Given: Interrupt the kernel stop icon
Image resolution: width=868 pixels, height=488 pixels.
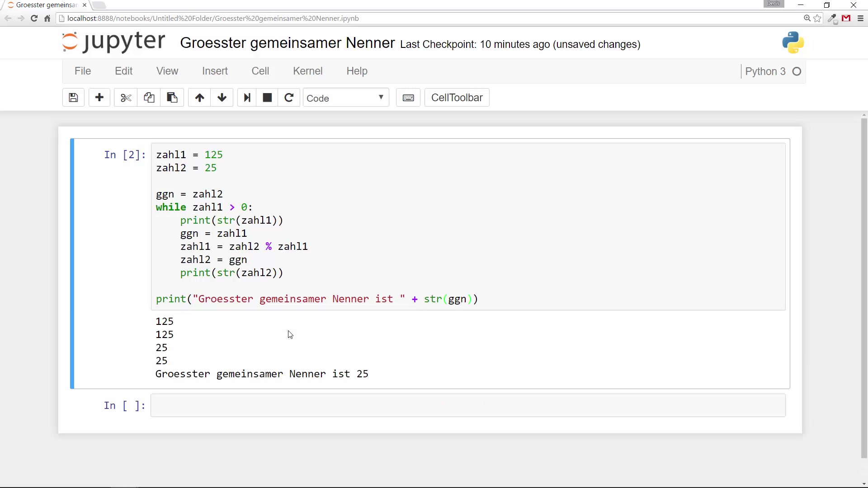Looking at the screenshot, I should (267, 98).
